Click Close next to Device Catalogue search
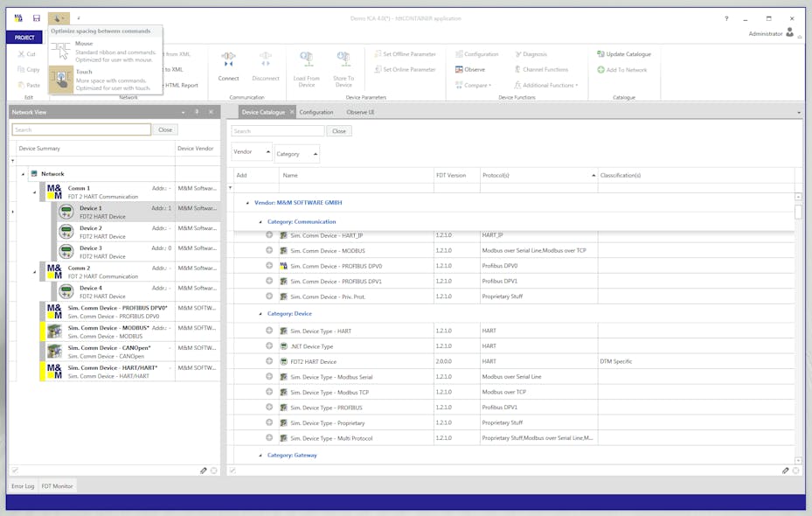This screenshot has height=516, width=812. coord(339,131)
